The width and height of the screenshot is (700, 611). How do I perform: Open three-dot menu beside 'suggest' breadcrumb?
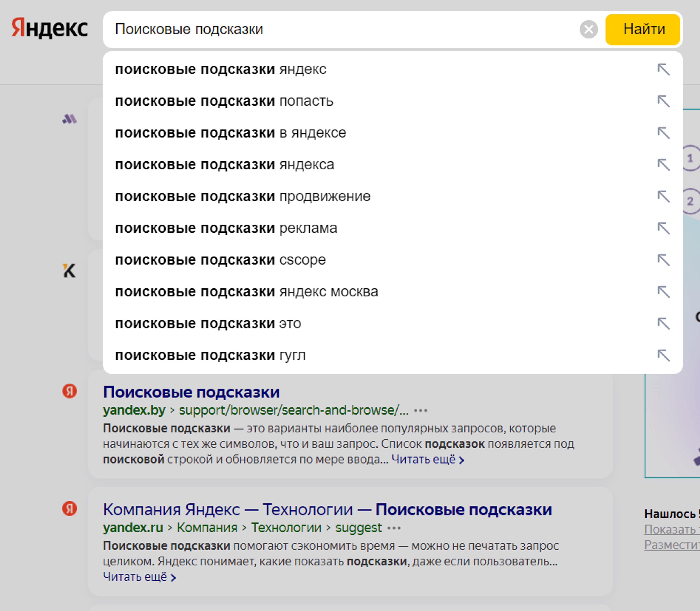[x=394, y=528]
